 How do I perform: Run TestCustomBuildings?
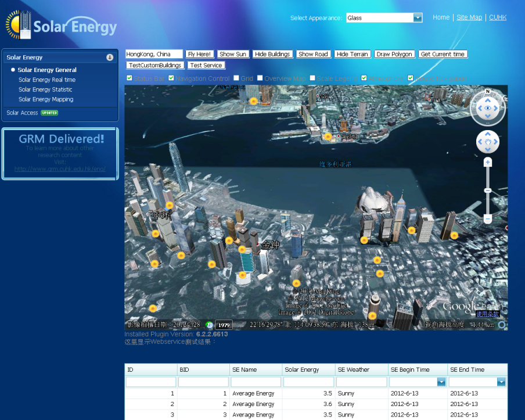[155, 65]
